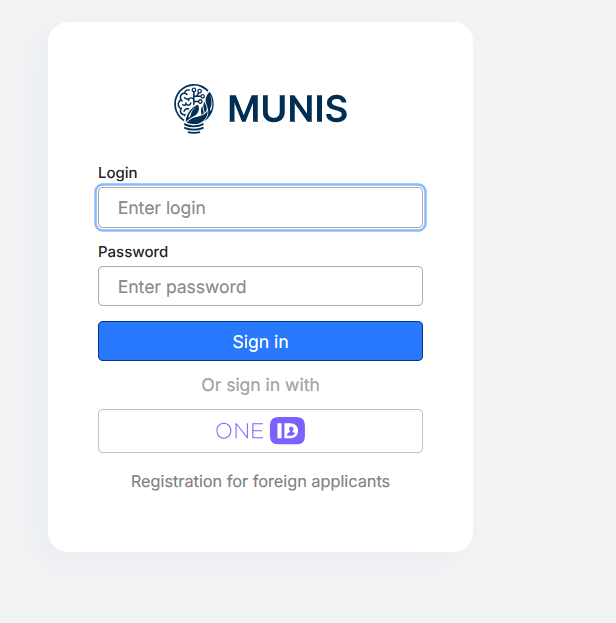
Task: Click the purple ID badge icon
Action: tap(287, 431)
